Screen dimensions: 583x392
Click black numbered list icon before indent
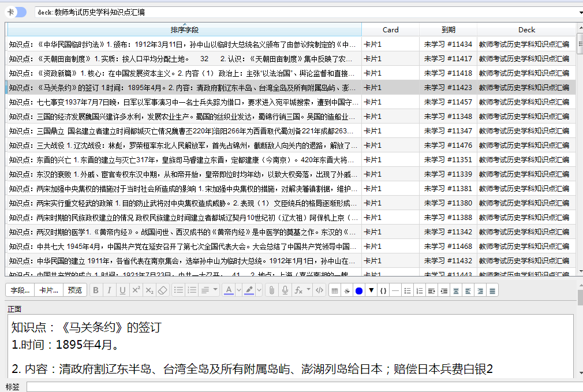[420, 291]
